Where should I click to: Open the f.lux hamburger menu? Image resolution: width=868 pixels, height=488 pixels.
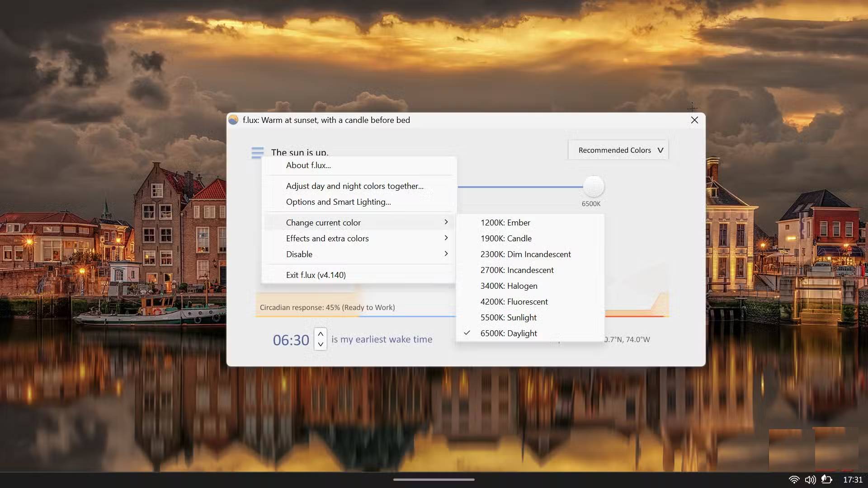[x=257, y=153]
